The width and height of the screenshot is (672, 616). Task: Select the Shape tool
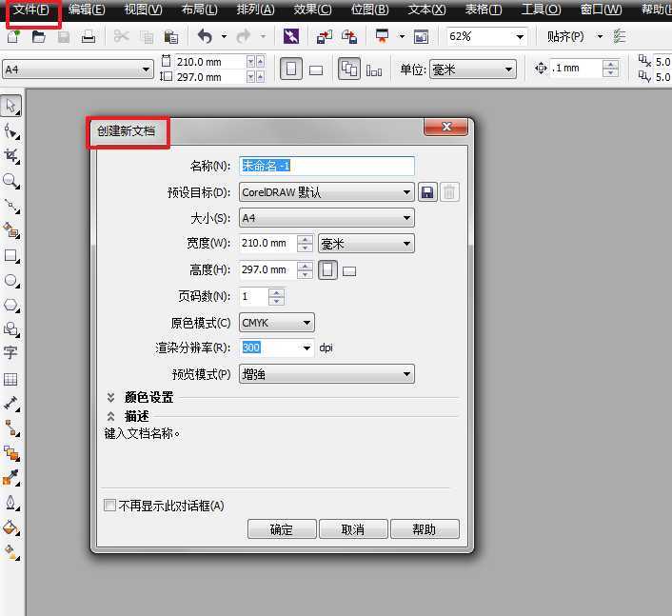(11, 131)
